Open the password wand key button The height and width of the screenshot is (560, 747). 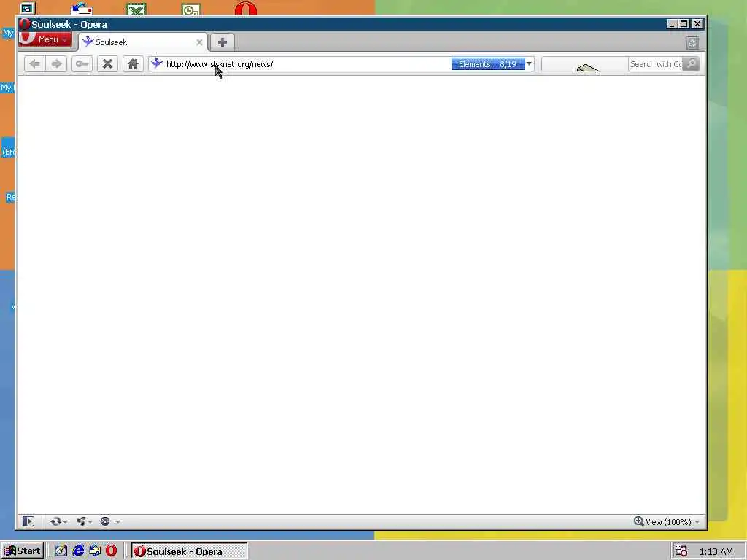click(82, 64)
